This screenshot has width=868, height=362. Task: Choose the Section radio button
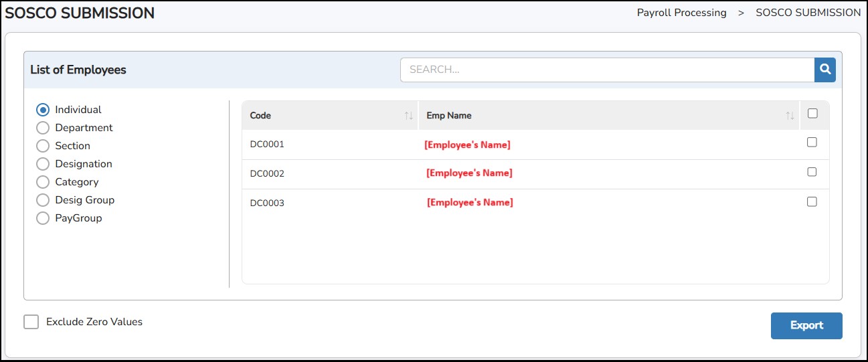click(43, 146)
